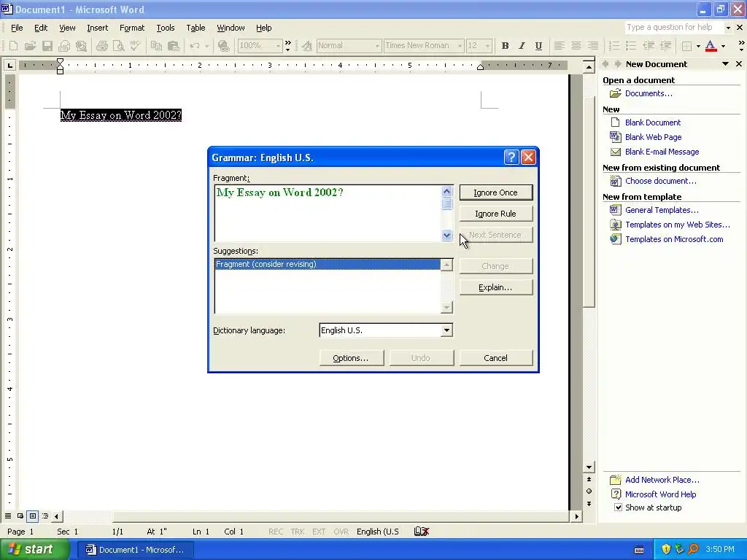Click the Undo arrow icon in toolbar
The image size is (747, 560).
pos(194,46)
